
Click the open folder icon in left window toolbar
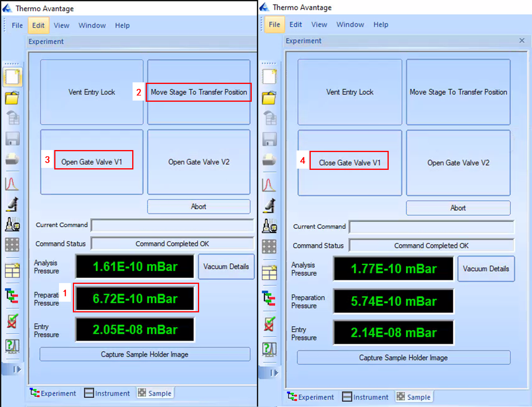tap(12, 97)
